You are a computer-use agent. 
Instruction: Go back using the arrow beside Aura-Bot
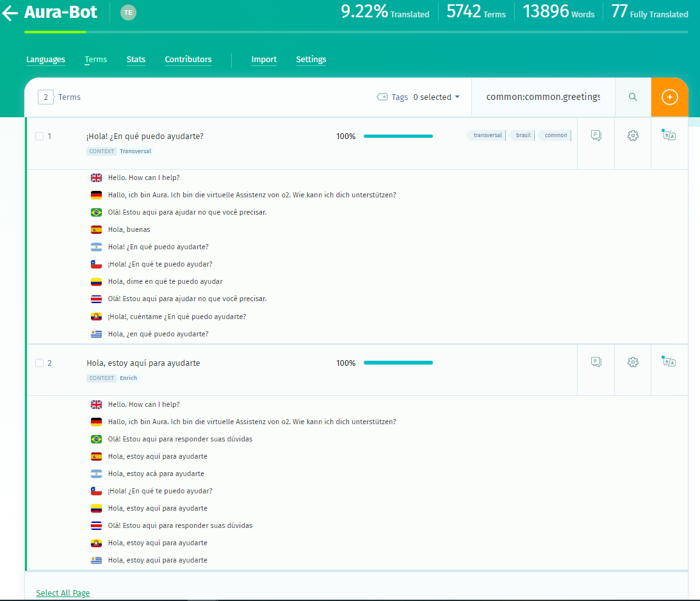[x=10, y=13]
